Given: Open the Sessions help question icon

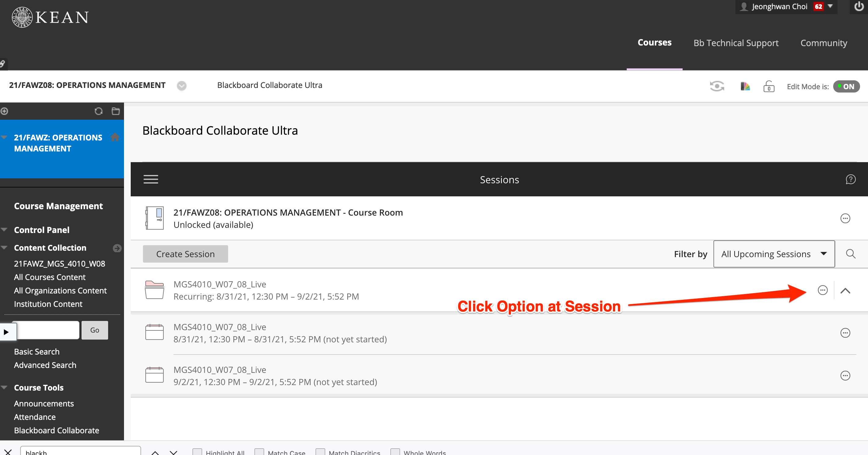Looking at the screenshot, I should pyautogui.click(x=851, y=180).
